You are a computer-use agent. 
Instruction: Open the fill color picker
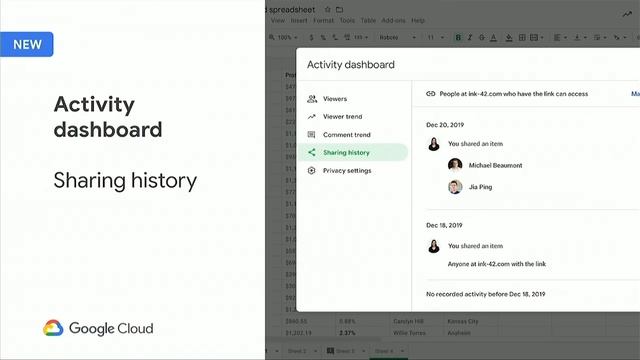tap(509, 38)
